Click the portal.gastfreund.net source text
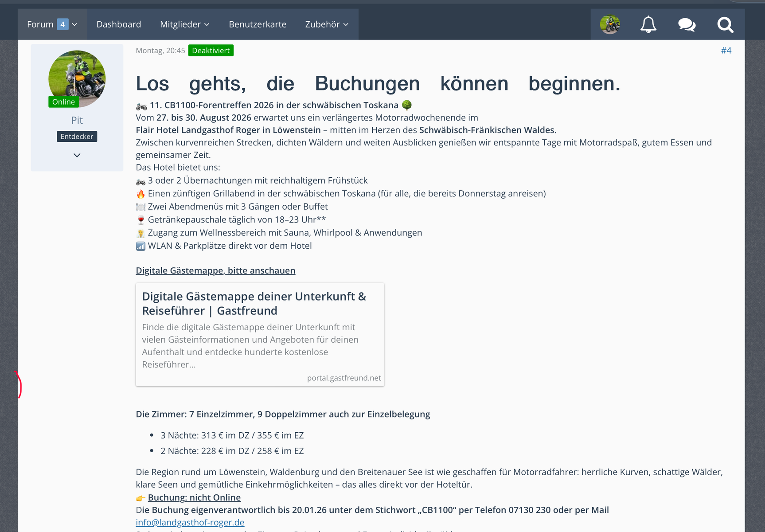765x532 pixels. (344, 378)
